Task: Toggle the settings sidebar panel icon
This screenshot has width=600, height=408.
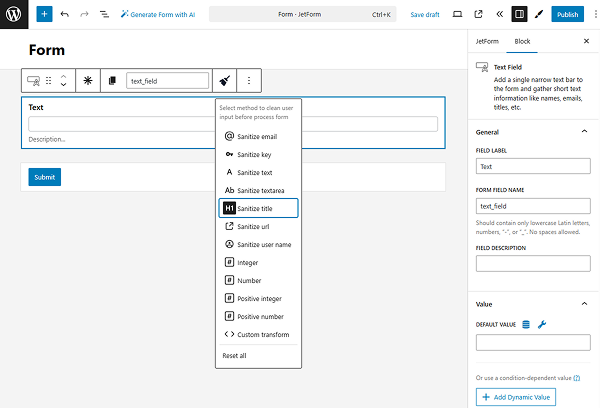Action: click(519, 15)
